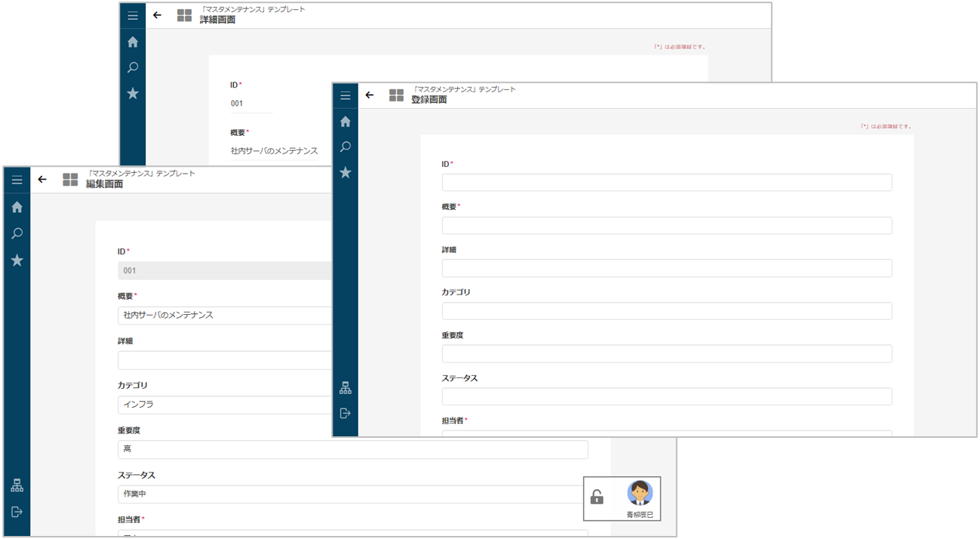Click the 概要 field in 編集画面
Image resolution: width=980 pixels, height=539 pixels.
[225, 316]
